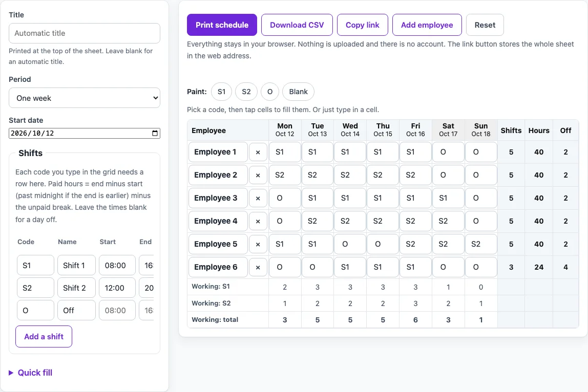Click Employee 4 Sunday cell

click(x=481, y=221)
